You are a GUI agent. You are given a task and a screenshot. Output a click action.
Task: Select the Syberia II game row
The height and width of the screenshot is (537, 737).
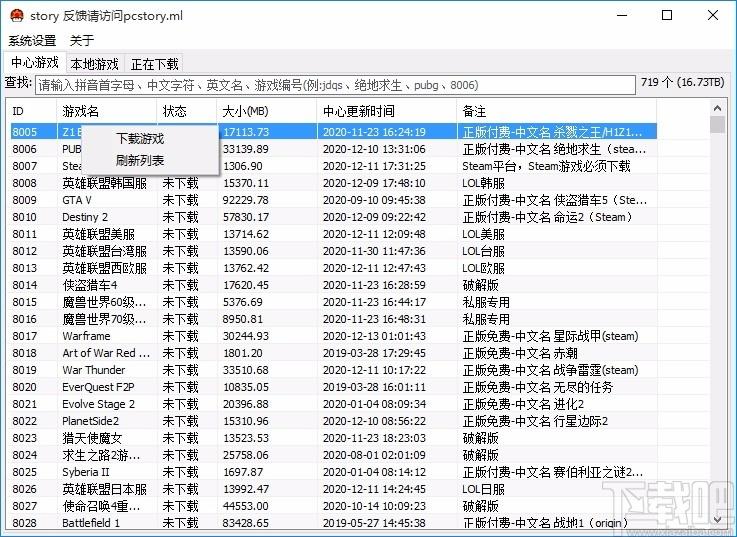pyautogui.click(x=333, y=472)
